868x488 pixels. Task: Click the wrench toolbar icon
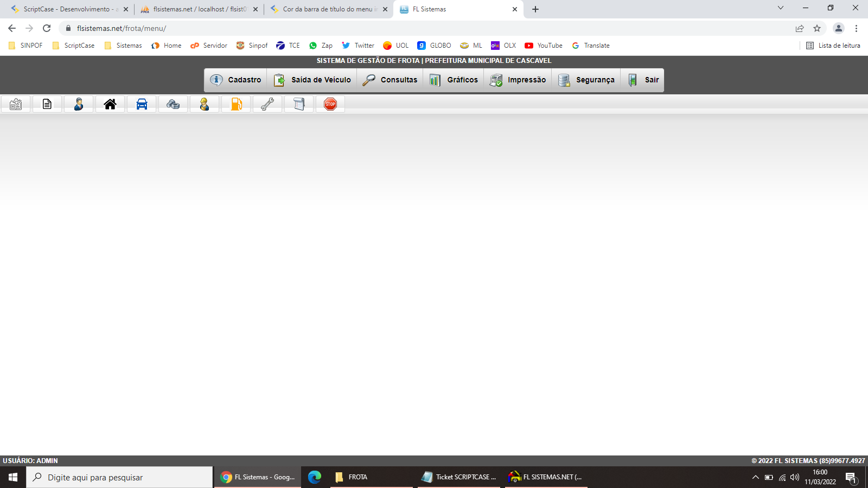[x=267, y=104]
